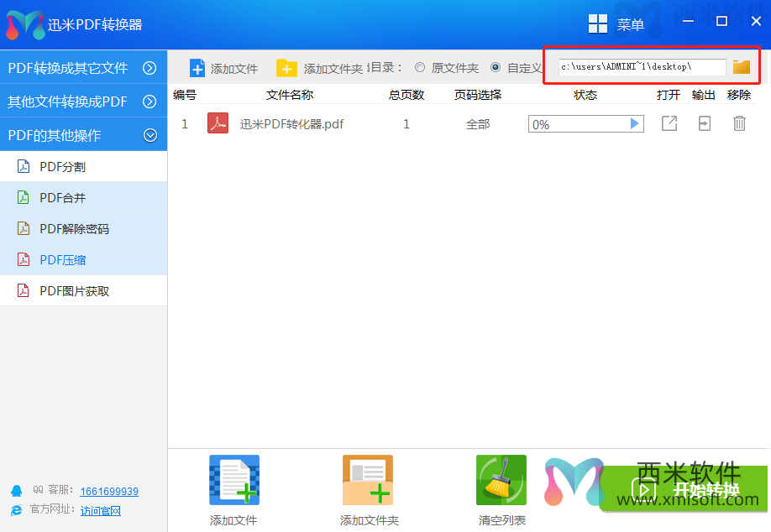
Task: Click the orange browse output folder icon
Action: pyautogui.click(x=741, y=67)
